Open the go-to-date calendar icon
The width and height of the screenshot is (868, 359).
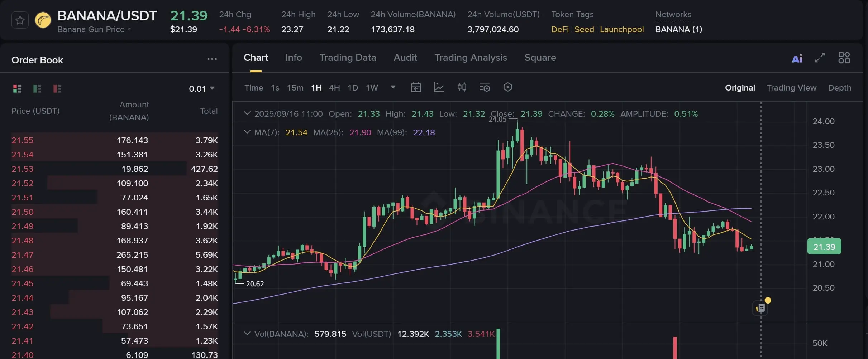click(x=416, y=87)
